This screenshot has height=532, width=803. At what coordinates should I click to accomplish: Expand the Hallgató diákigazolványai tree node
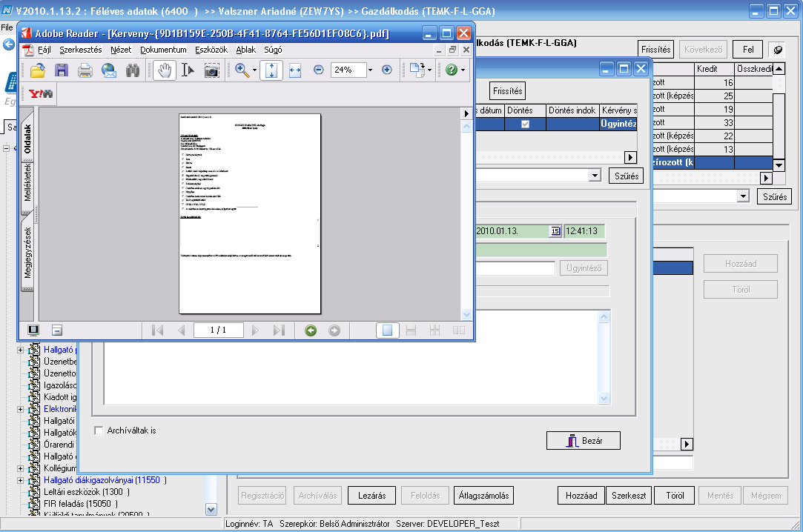pos(21,480)
